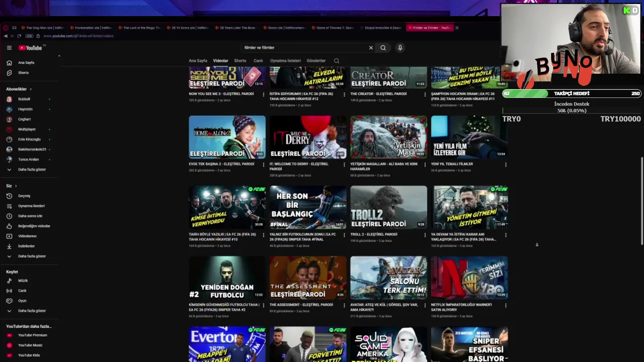Open The Creator - Eleştirel Parodi title link
The image size is (644, 362).
pos(378,94)
